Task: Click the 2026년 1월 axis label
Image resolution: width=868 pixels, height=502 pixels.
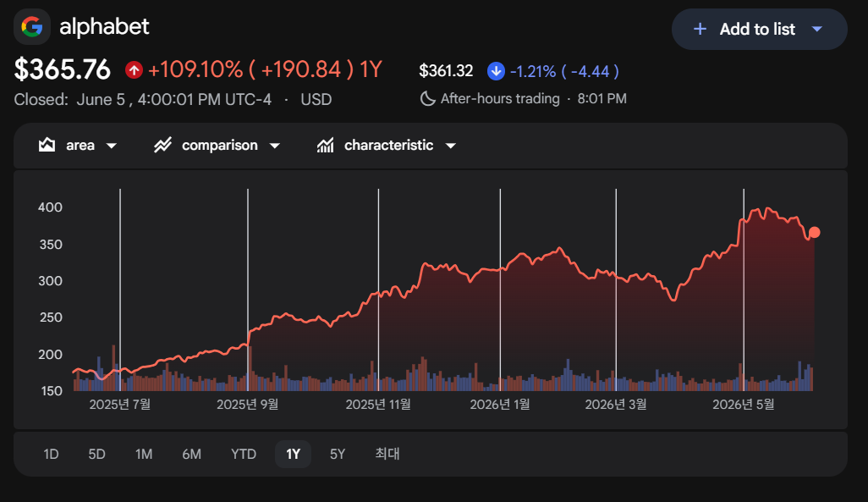Action: 500,405
